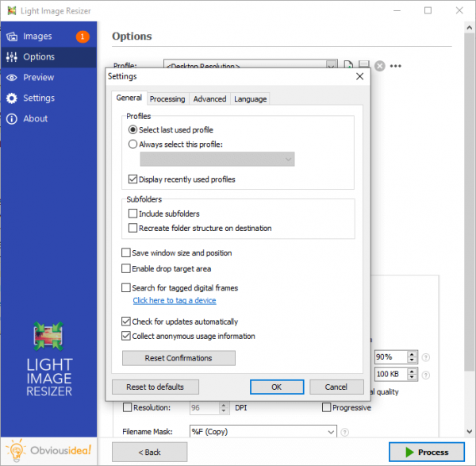
Task: Confirm settings with the OK button
Action: [277, 387]
